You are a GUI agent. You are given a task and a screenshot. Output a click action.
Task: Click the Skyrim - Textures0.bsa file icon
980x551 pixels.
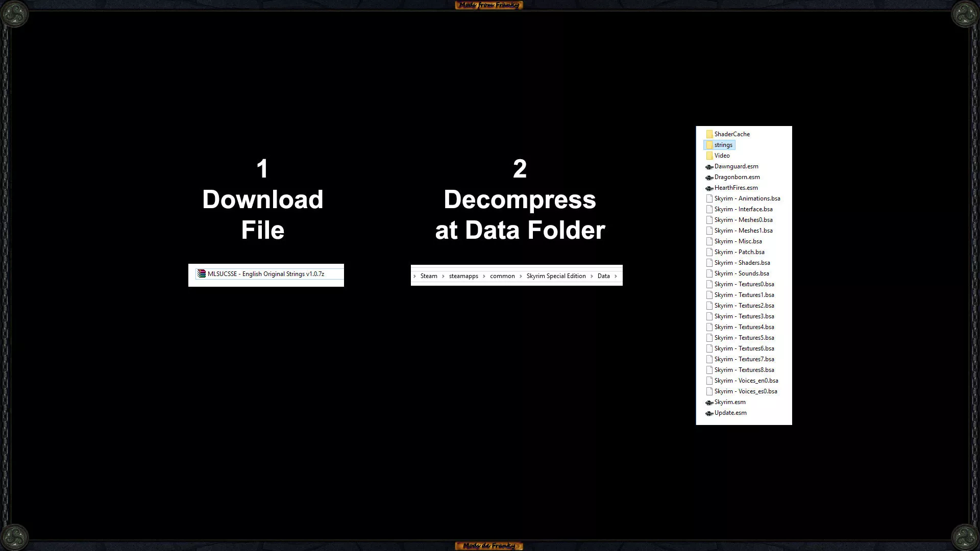tap(709, 284)
